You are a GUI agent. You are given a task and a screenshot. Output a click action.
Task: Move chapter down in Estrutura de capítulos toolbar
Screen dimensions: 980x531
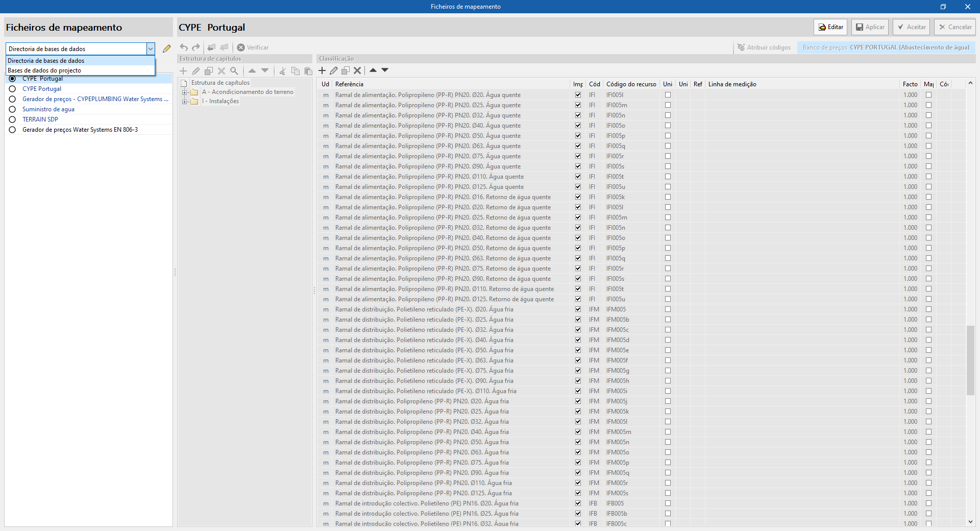tap(265, 71)
